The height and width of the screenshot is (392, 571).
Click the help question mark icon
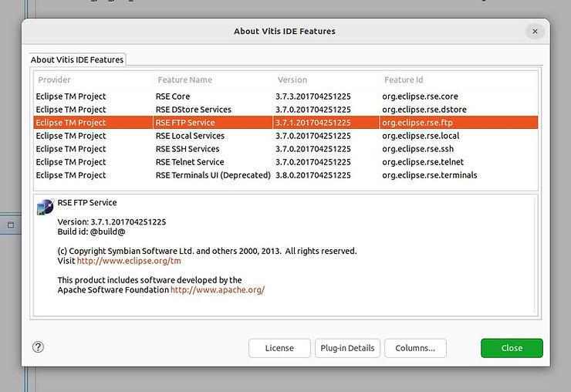[37, 348]
